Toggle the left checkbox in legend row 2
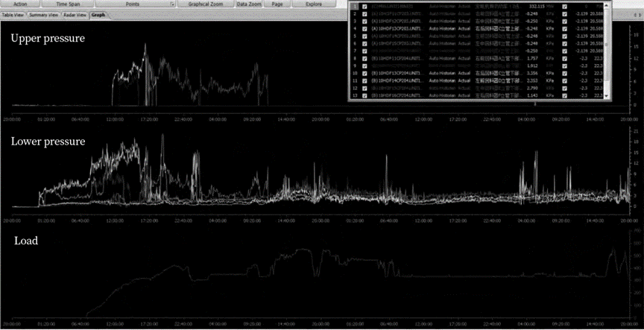This screenshot has width=644, height=330. 364,14
